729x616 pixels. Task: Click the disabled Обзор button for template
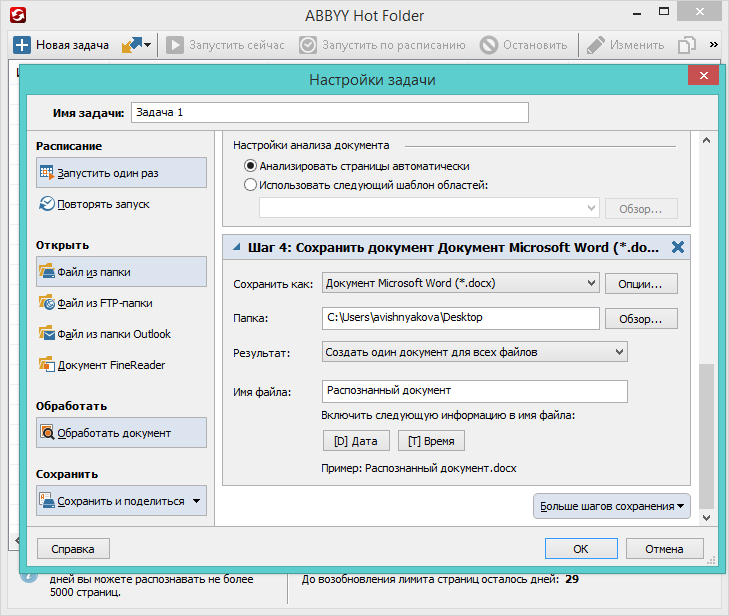point(641,209)
